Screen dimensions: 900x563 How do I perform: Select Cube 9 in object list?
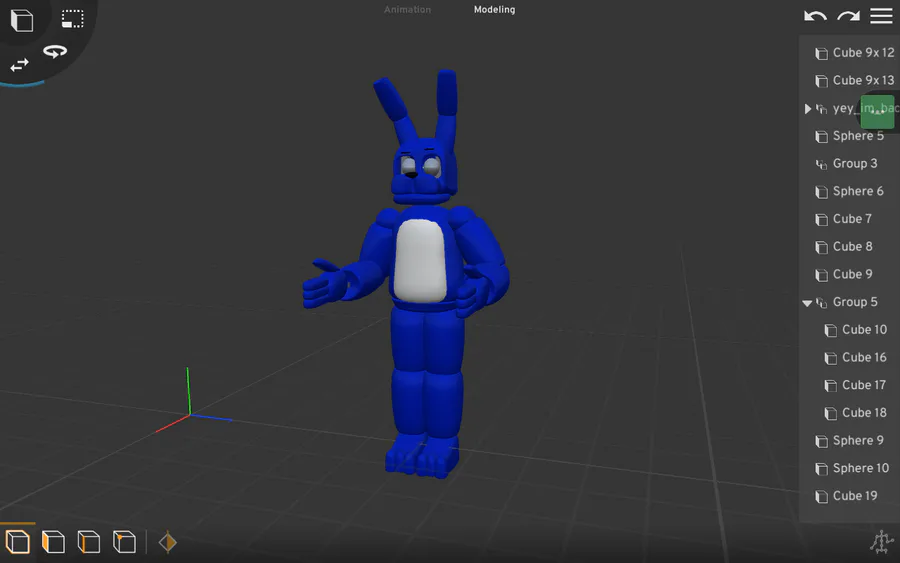(851, 274)
